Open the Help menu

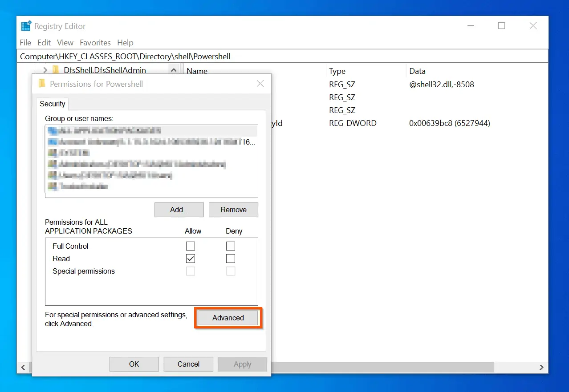(125, 43)
